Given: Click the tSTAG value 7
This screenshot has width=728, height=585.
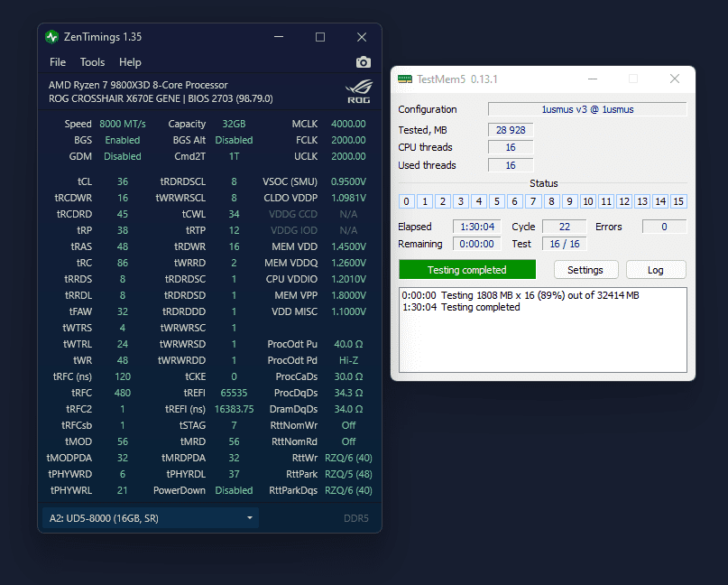Looking at the screenshot, I should click(x=234, y=425).
